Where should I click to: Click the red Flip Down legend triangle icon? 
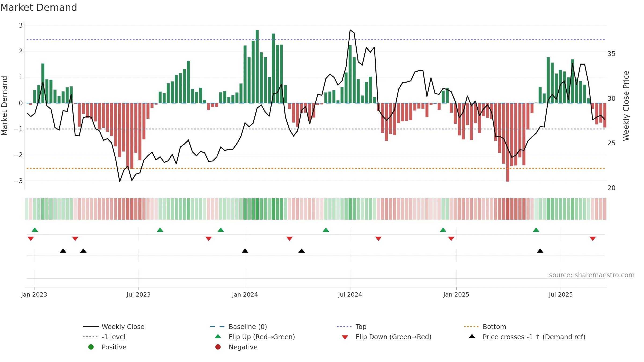coord(345,337)
